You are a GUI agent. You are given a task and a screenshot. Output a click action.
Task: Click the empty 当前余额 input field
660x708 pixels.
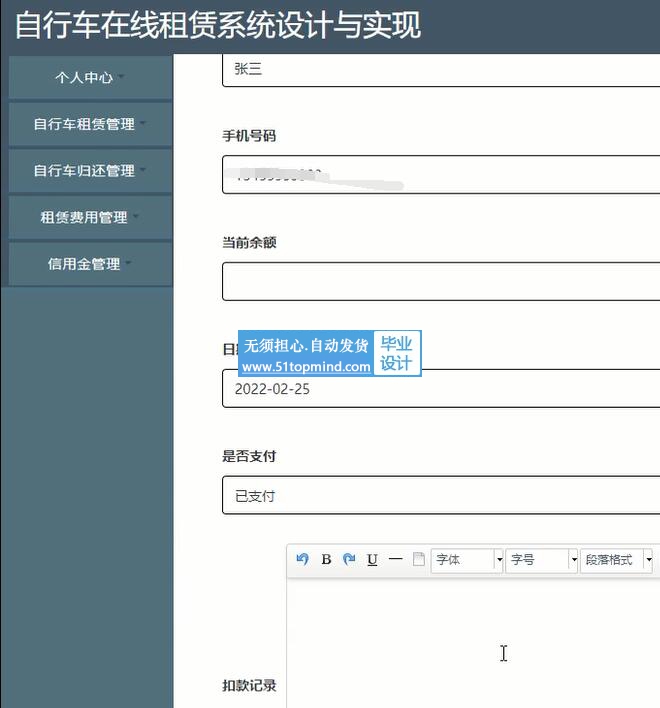click(x=441, y=281)
